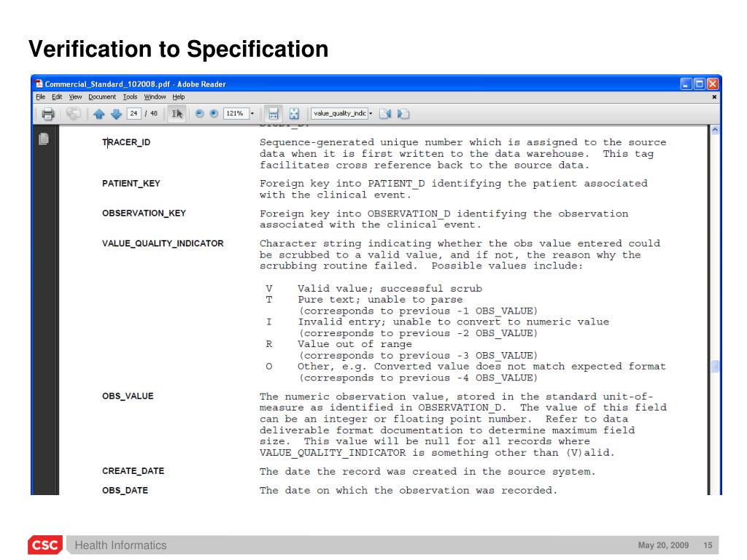
Task: Zoom in with the plus button
Action: (214, 113)
